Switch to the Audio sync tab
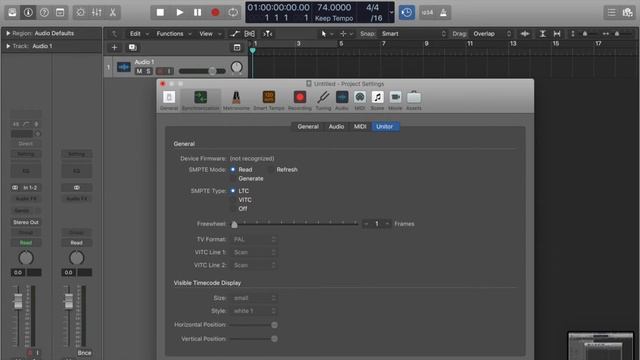Image resolution: width=640 pixels, height=360 pixels. click(x=336, y=127)
